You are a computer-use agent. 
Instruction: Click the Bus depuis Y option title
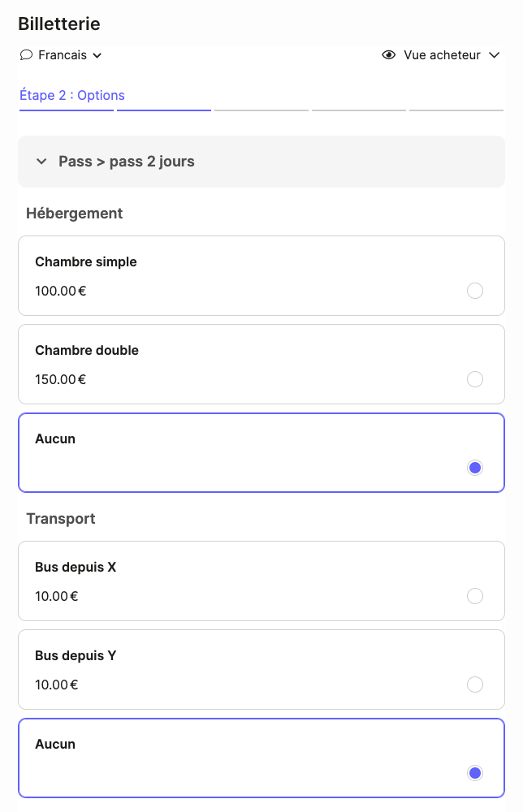[76, 655]
